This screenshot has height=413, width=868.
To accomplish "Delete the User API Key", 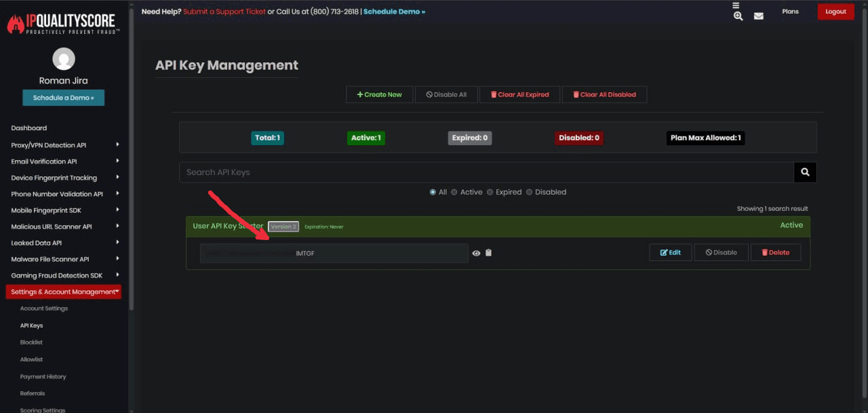I will click(x=775, y=252).
